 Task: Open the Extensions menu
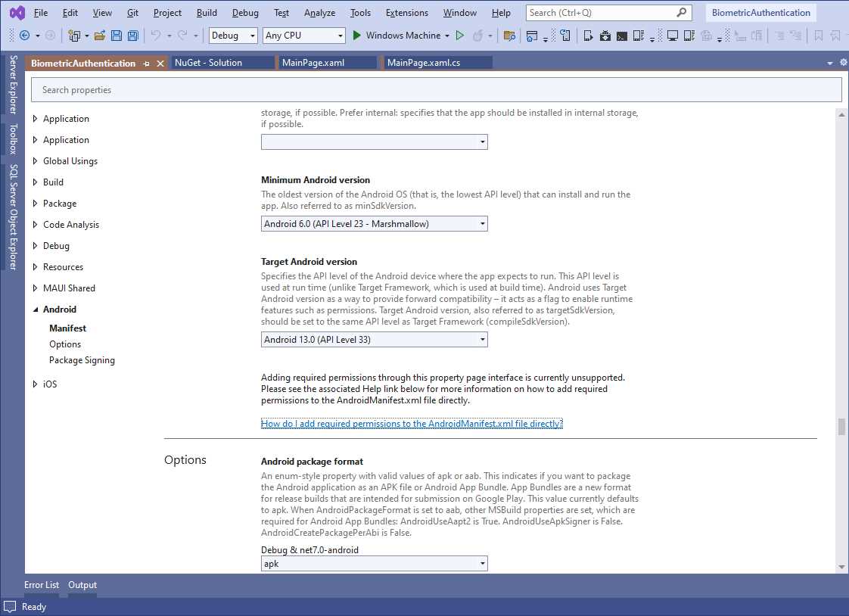point(406,12)
